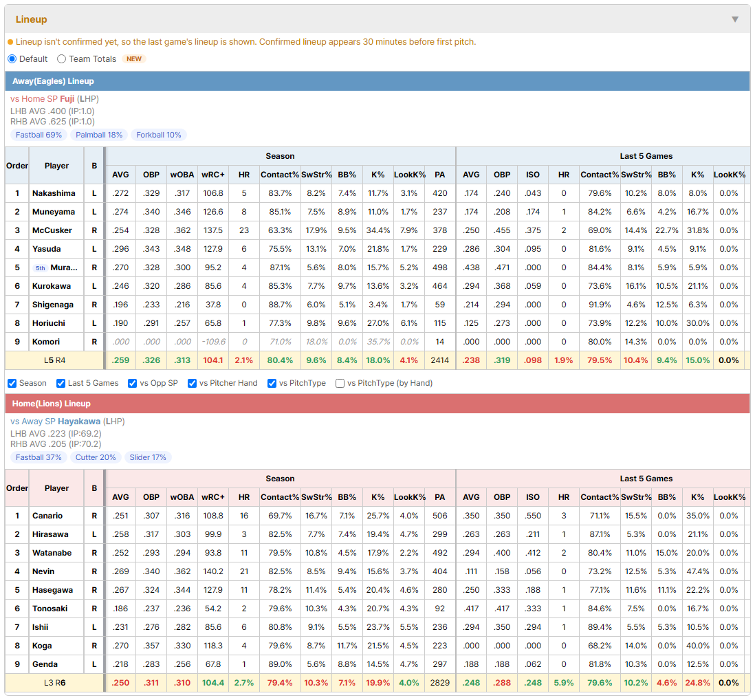Viewport: 755px width, 700px height.
Task: Click on Genda, the ninth Lions batter
Action: 45,664
